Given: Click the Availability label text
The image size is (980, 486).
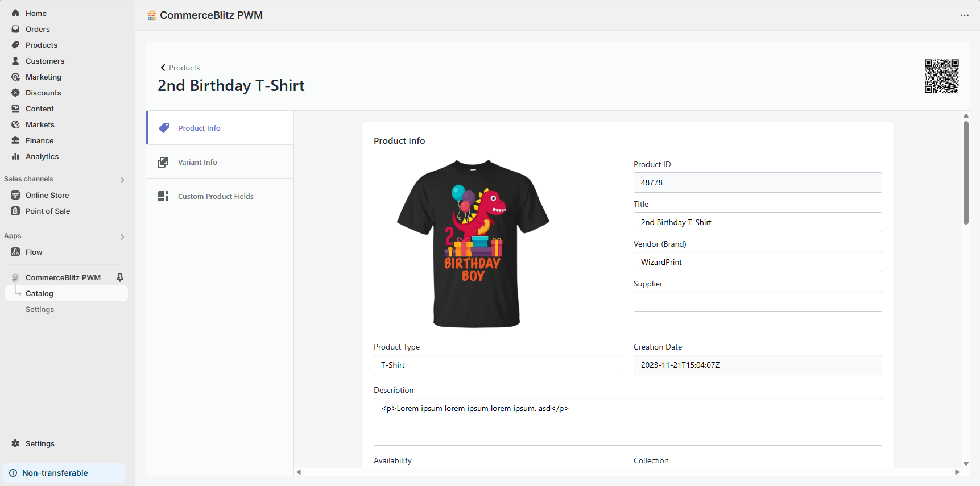Looking at the screenshot, I should [392, 460].
